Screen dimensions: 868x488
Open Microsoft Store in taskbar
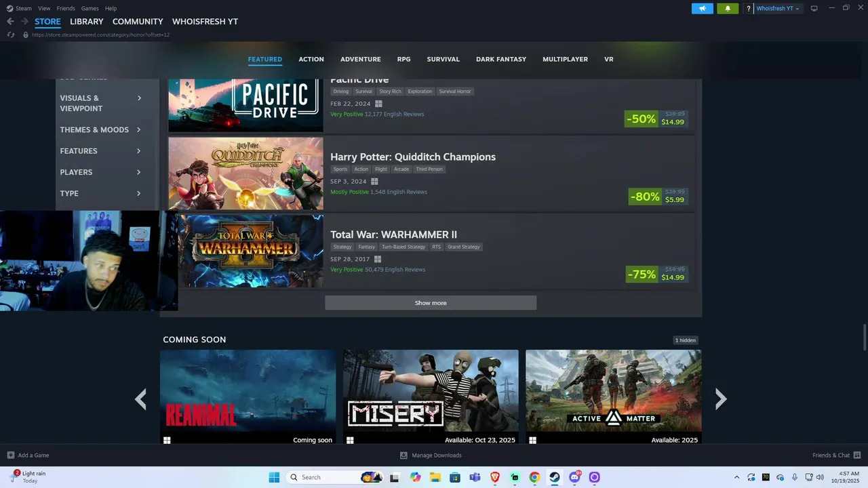[x=455, y=477]
